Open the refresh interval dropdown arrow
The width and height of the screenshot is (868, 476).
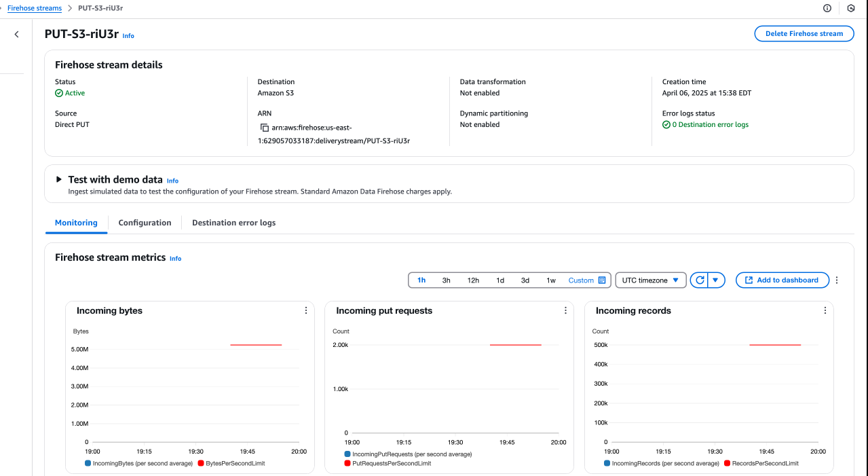point(716,280)
